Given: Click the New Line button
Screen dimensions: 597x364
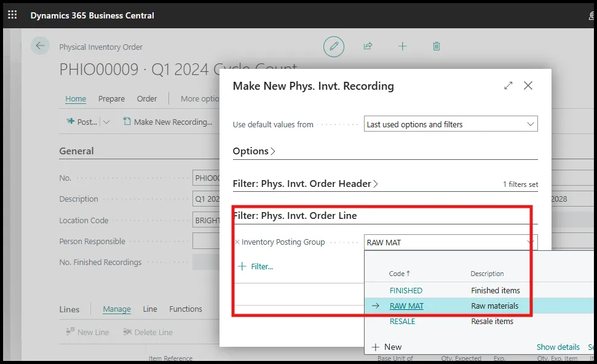Looking at the screenshot, I should tap(87, 332).
